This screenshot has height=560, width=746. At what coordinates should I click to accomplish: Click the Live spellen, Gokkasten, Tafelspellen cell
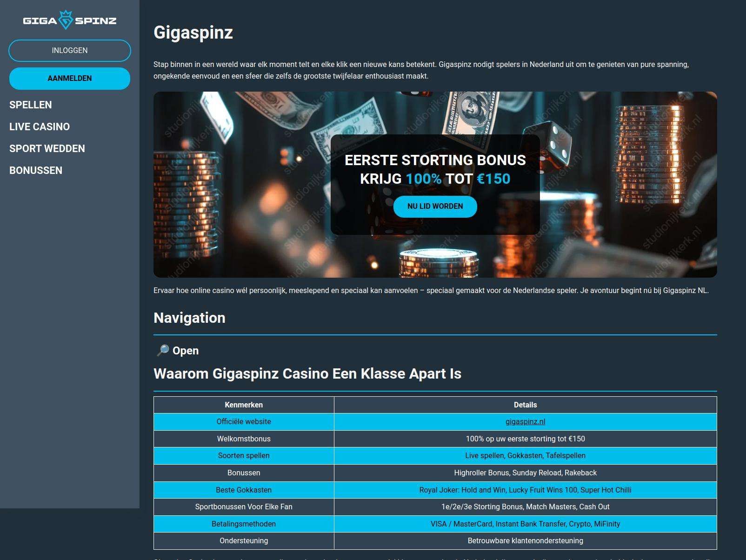[x=526, y=456]
